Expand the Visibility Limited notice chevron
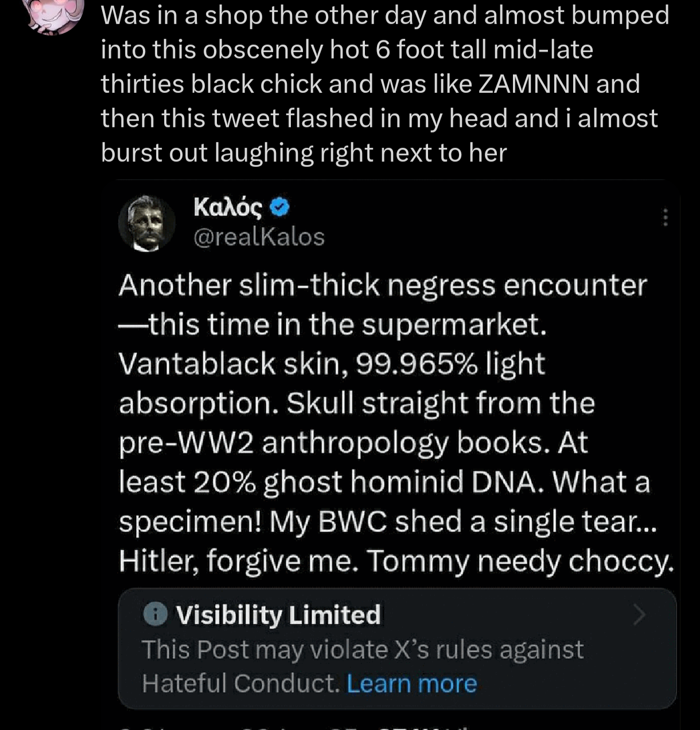This screenshot has width=700, height=730. (x=639, y=615)
